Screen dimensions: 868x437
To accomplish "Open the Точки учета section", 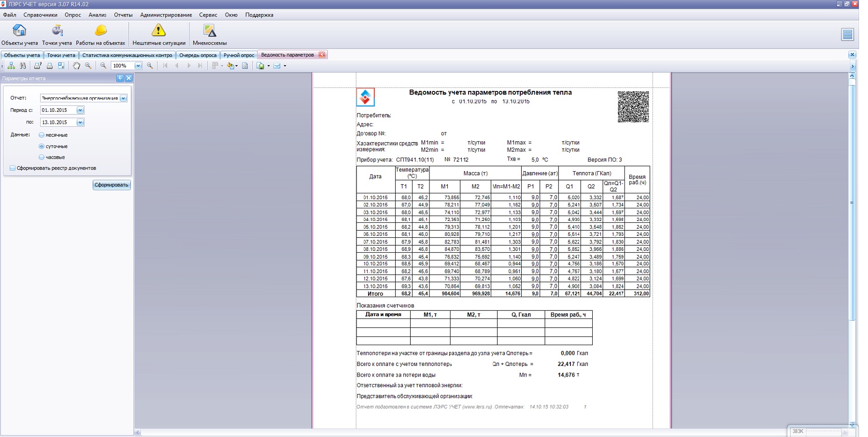I will [x=57, y=34].
